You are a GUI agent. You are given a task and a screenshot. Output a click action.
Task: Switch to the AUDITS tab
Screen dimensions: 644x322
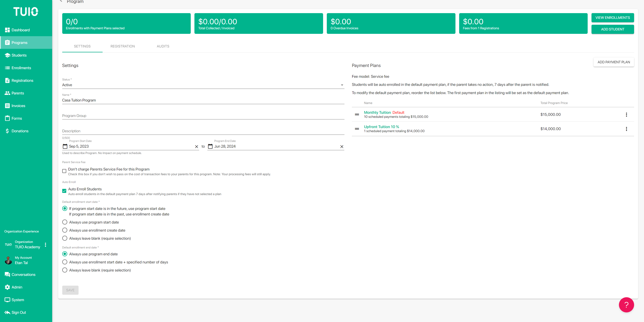163,46
